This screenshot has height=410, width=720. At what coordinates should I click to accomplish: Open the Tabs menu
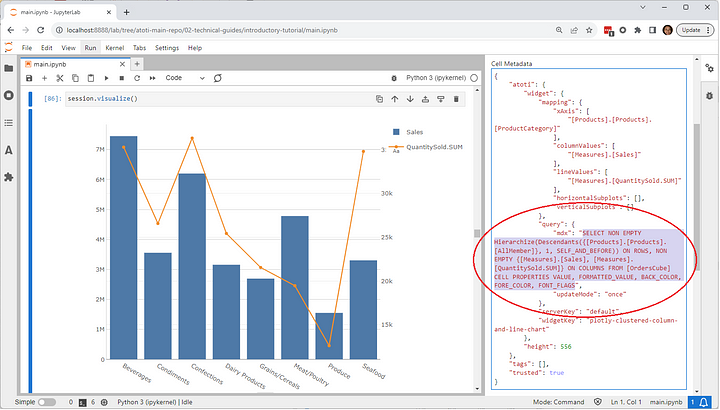[x=139, y=48]
